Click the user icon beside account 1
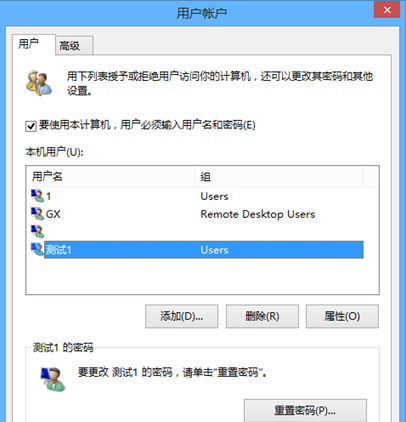Screen dimensions: 406x422 click(x=38, y=196)
